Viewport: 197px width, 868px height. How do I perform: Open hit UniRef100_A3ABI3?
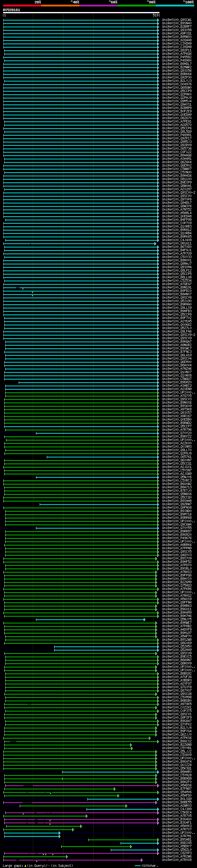(176, 386)
